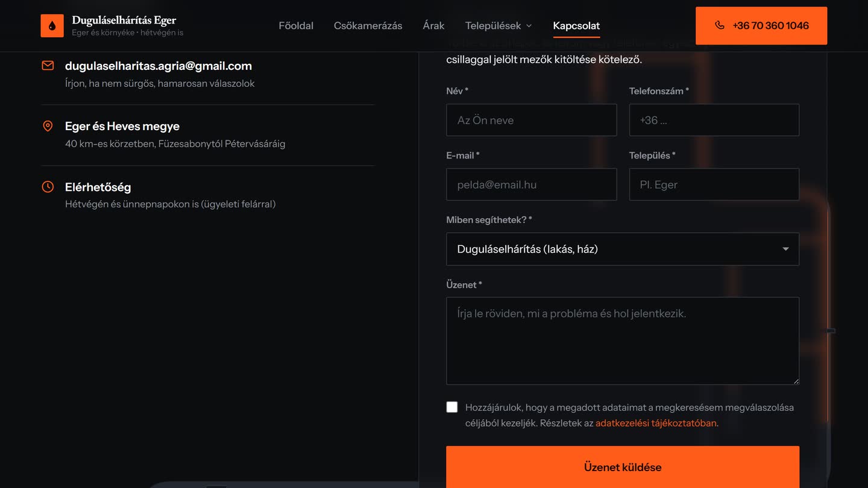Click the resize handle of the Üzenet textarea

click(x=796, y=381)
